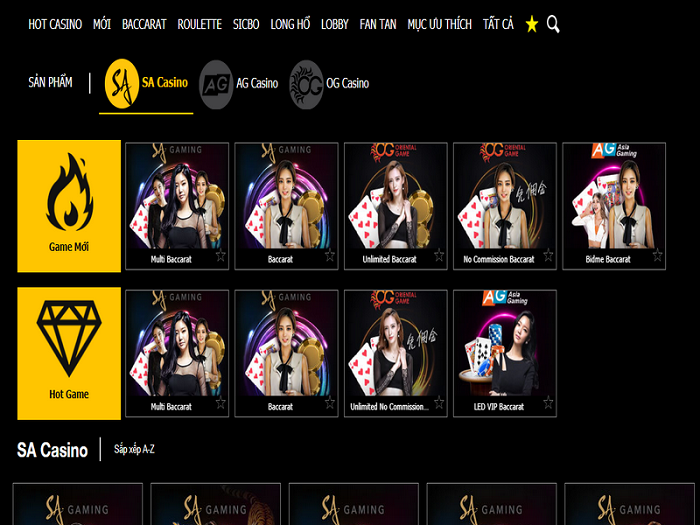Toggle favorite star on LED VIP Baccarat
Image resolution: width=700 pixels, height=525 pixels.
point(547,404)
